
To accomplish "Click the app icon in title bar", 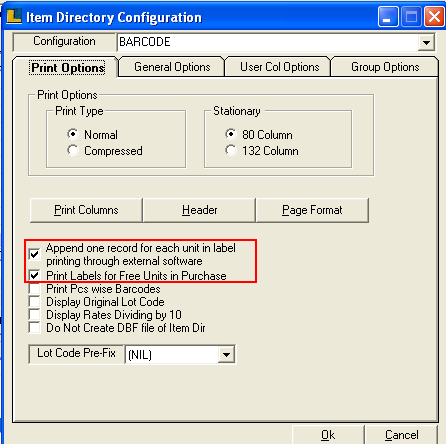I will pos(14,16).
